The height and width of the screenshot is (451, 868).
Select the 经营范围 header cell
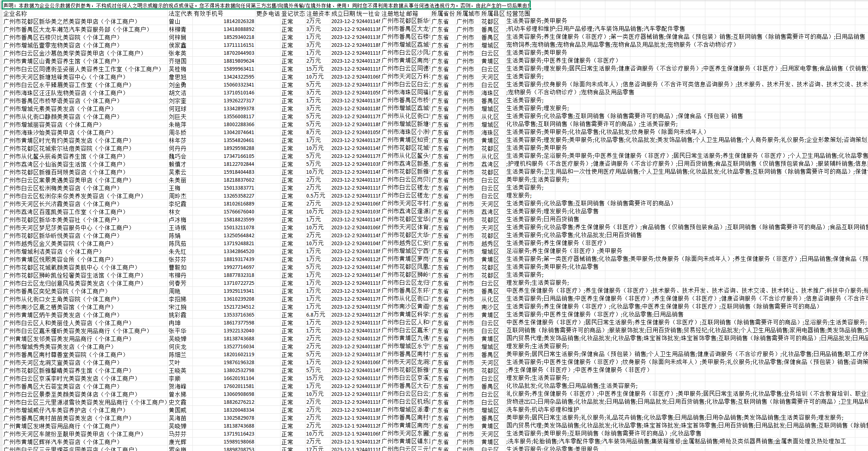point(518,13)
